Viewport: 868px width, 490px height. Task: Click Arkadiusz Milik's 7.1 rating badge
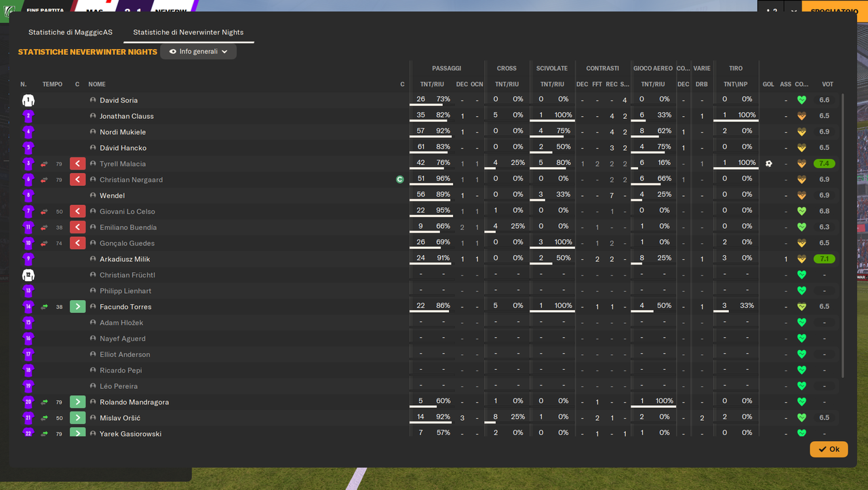[x=825, y=259]
